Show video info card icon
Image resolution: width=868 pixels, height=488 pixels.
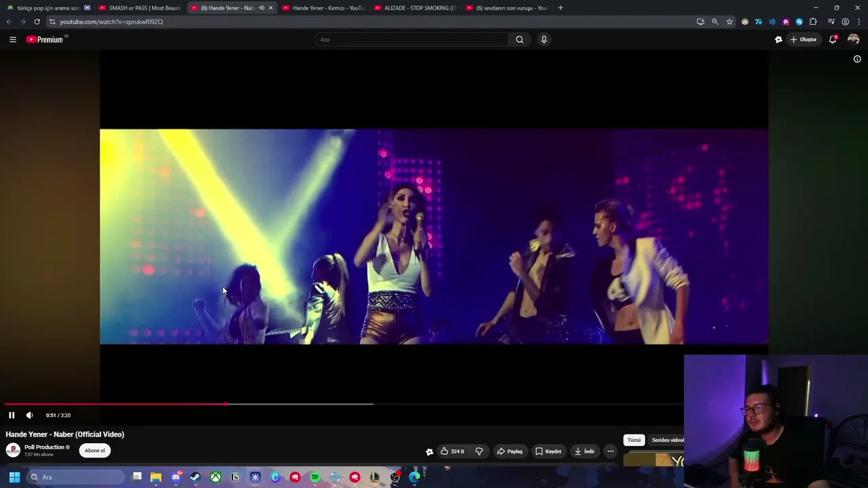(x=857, y=59)
